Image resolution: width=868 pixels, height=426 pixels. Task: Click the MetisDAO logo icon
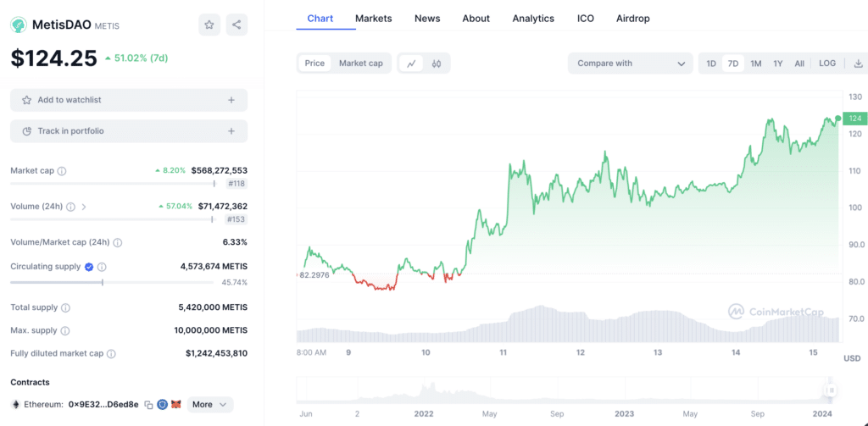pos(19,25)
